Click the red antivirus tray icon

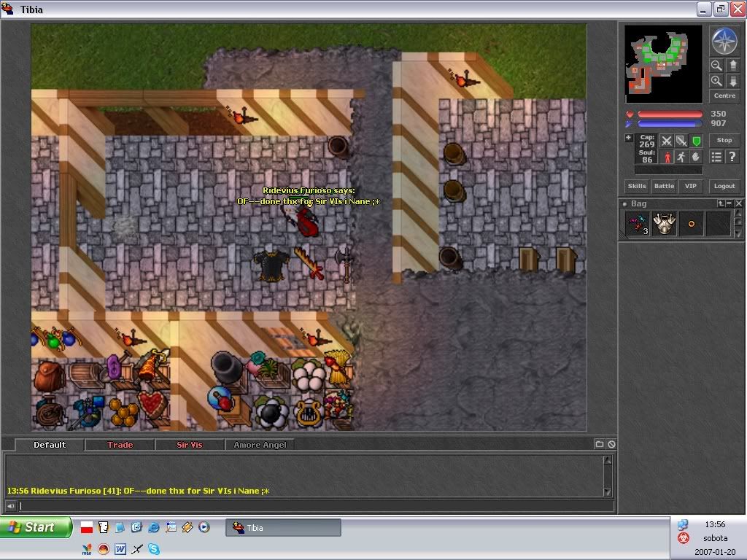[683, 538]
